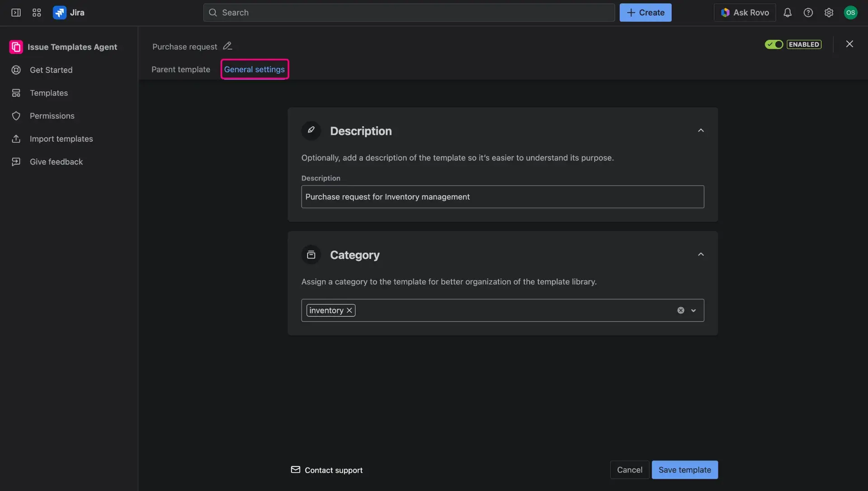Open the category selection dropdown

pyautogui.click(x=693, y=310)
